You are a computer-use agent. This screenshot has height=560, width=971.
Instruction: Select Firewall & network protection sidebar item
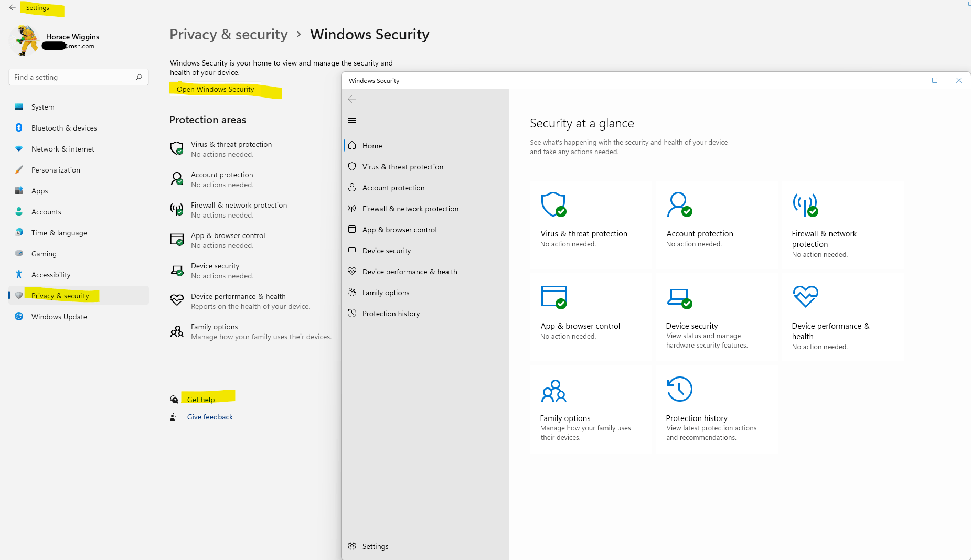425,209
